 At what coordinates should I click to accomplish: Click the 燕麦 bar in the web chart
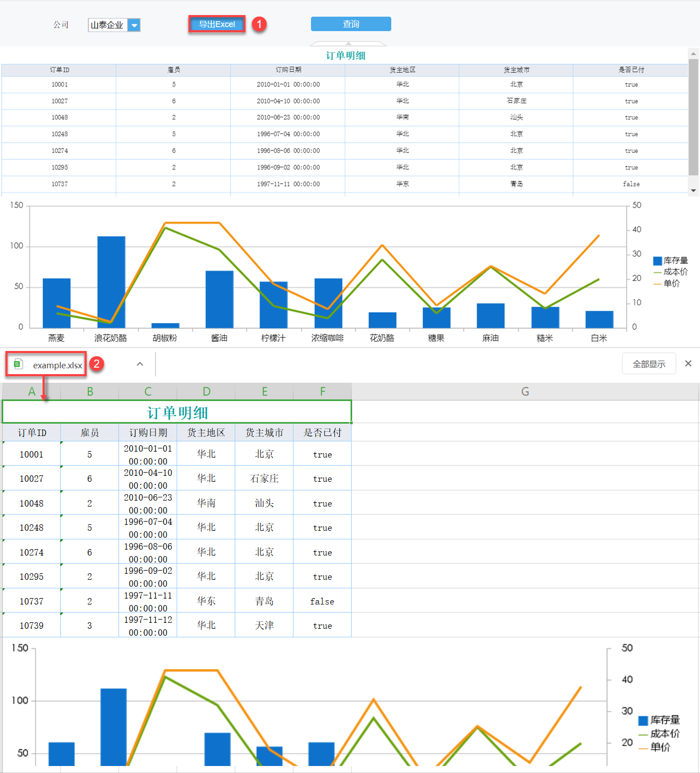coord(57,303)
